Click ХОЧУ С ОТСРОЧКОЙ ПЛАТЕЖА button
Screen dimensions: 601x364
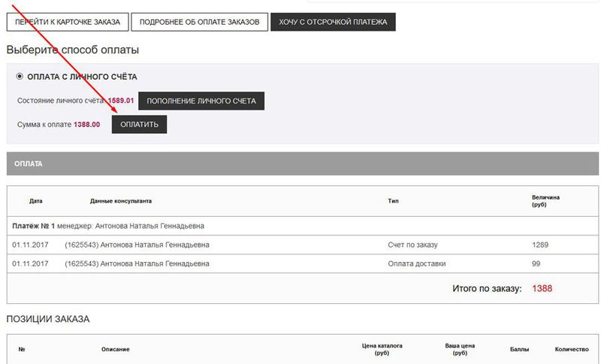coord(333,22)
